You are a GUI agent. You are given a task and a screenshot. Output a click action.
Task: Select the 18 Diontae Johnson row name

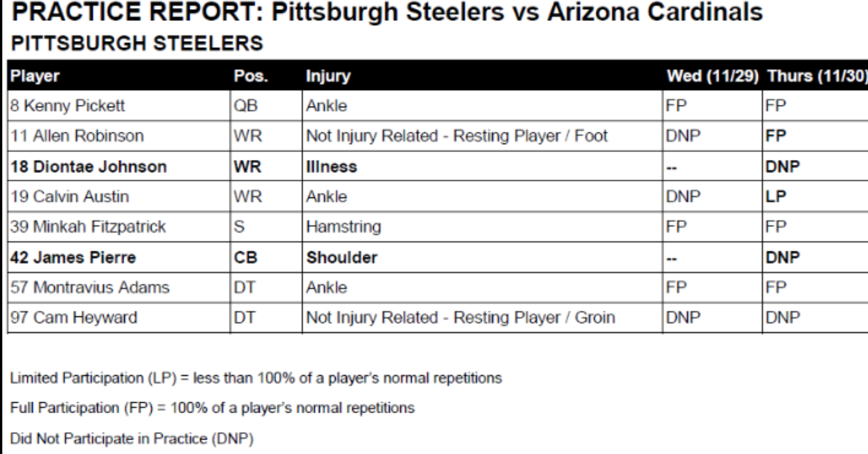[86, 167]
